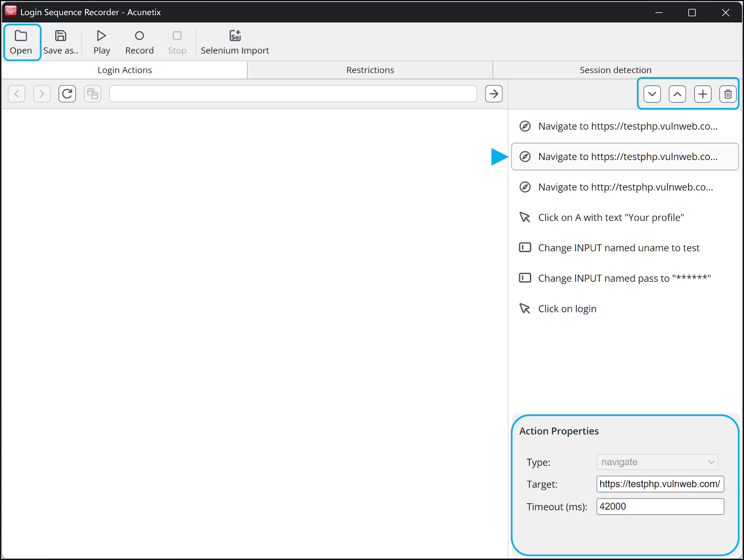This screenshot has height=560, width=744.
Task: Edit the Target URL field
Action: (x=660, y=484)
